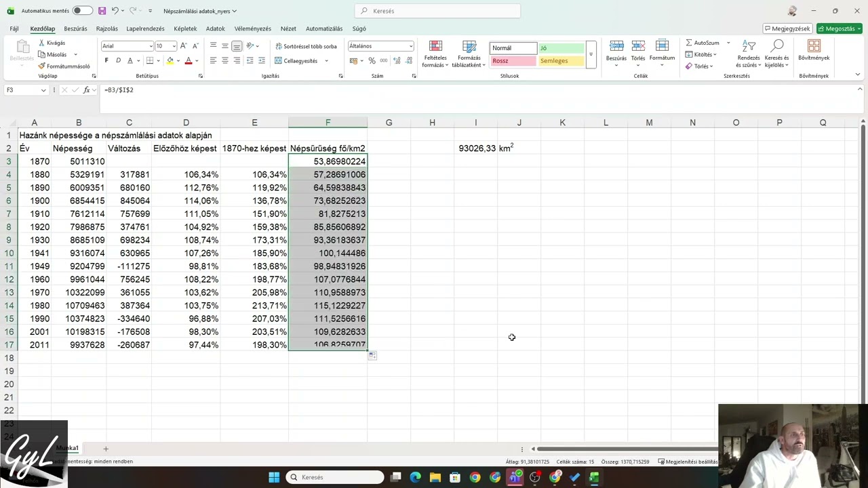The width and height of the screenshot is (868, 488).
Task: Click the Beszúrás (insert cells) icon
Action: (x=616, y=46)
